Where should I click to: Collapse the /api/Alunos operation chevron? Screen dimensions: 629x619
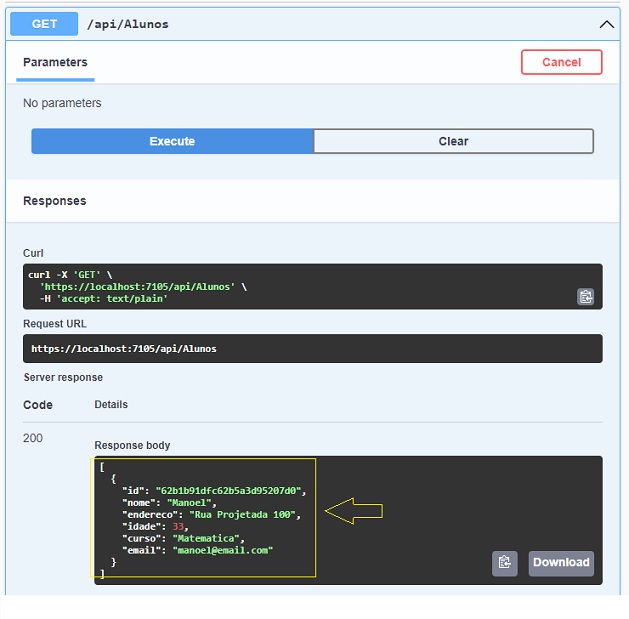point(606,24)
